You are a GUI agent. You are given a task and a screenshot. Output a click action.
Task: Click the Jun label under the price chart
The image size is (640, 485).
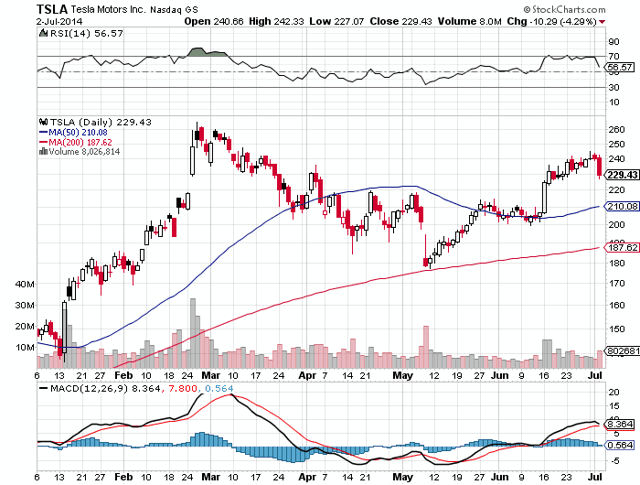(x=499, y=375)
